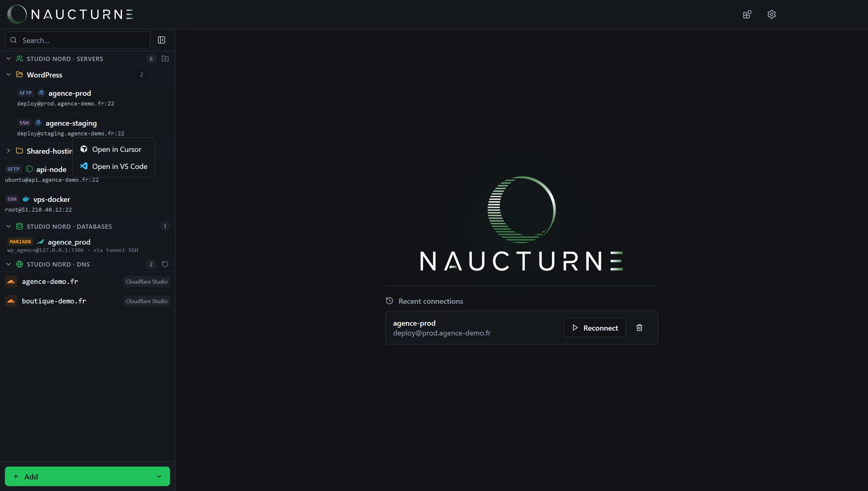Select the agence_prod database entry

[x=87, y=245]
